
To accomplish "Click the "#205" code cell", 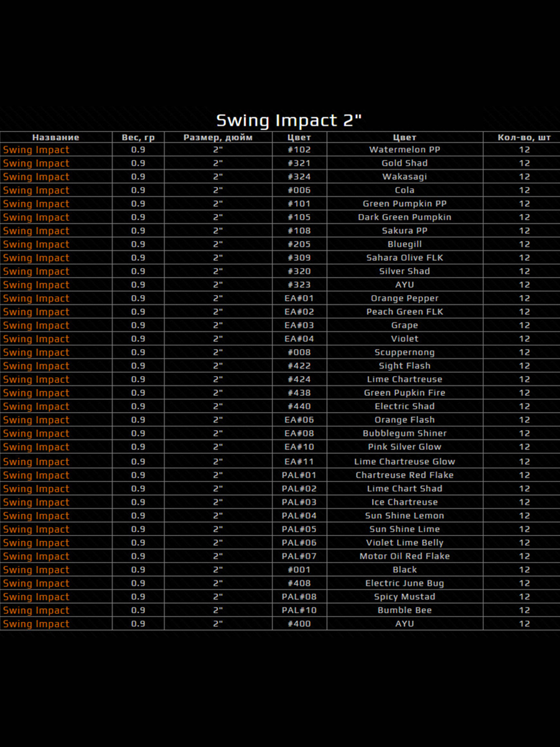I will [x=299, y=244].
